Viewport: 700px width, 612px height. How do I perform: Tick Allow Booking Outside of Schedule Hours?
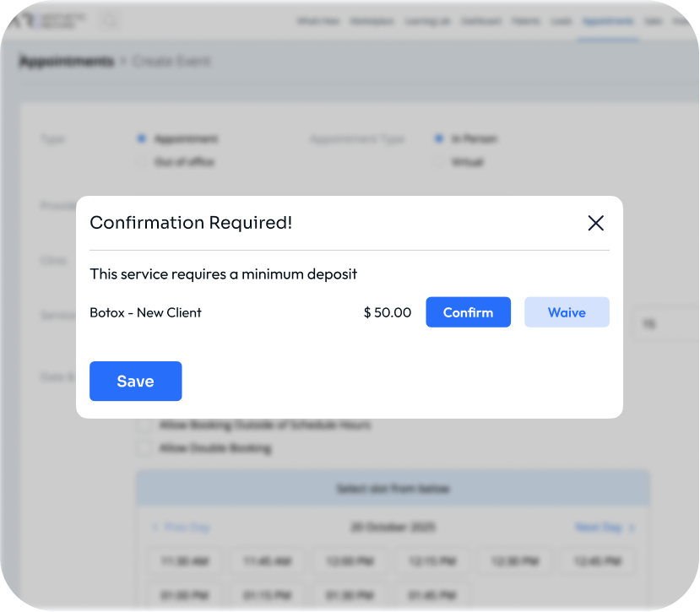coord(144,425)
